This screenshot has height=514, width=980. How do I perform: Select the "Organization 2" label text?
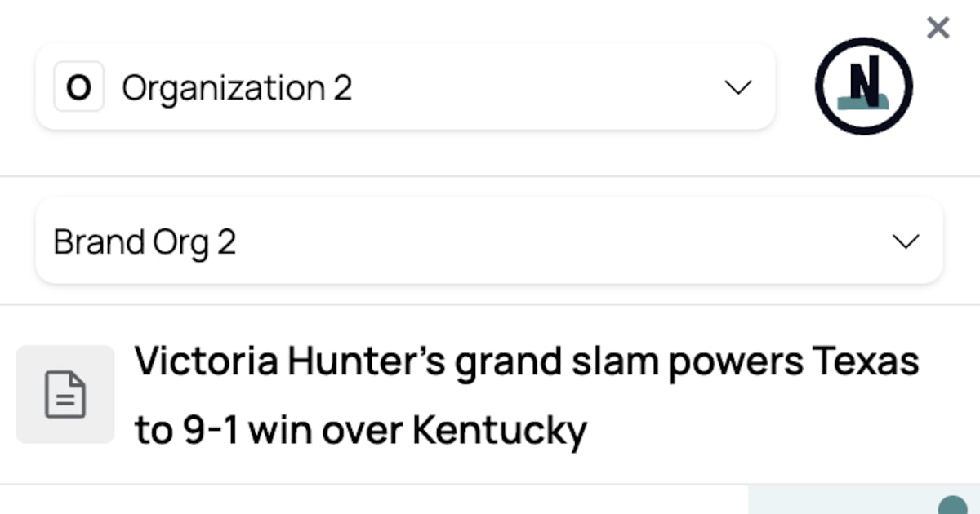237,87
